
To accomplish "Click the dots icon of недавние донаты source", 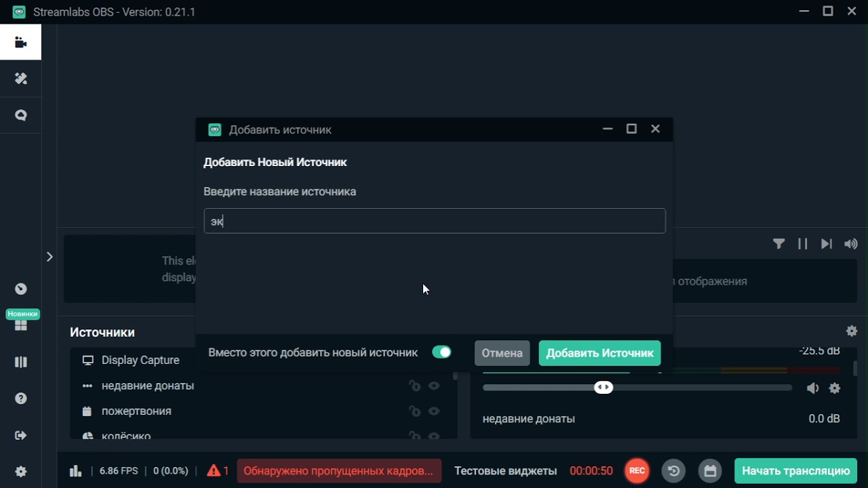I will pyautogui.click(x=87, y=386).
